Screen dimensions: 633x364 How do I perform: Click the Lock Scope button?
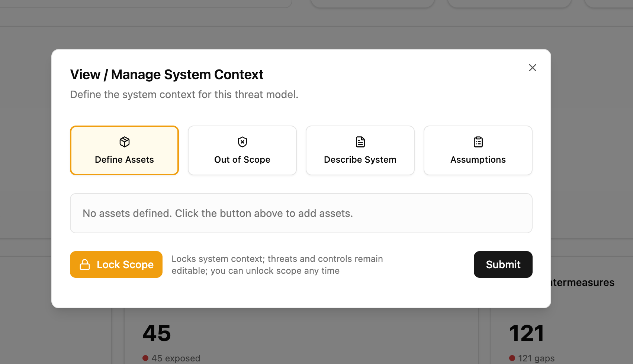[x=116, y=264]
